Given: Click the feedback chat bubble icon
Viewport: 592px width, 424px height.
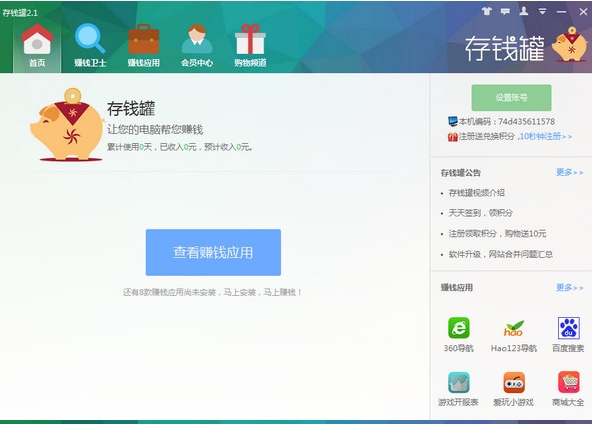Looking at the screenshot, I should tap(505, 11).
